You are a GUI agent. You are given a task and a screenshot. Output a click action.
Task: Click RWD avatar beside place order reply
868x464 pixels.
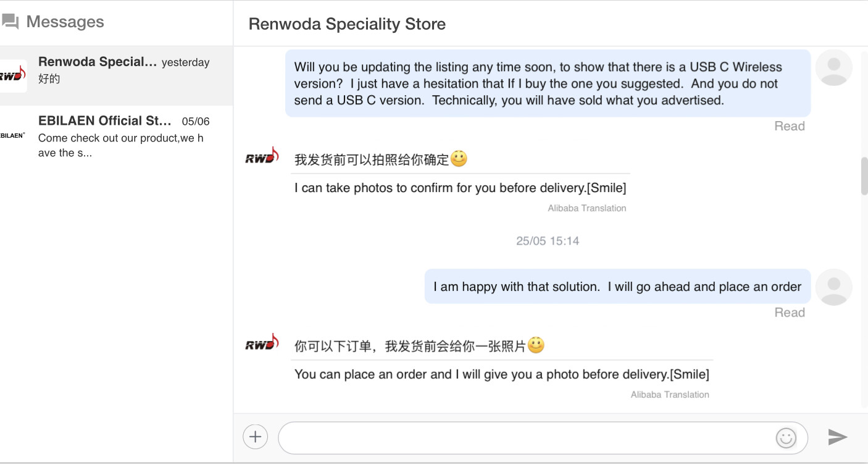tap(262, 342)
